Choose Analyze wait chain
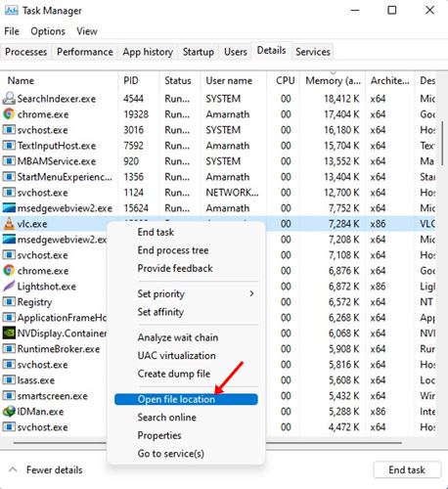448x489 pixels. 178,337
